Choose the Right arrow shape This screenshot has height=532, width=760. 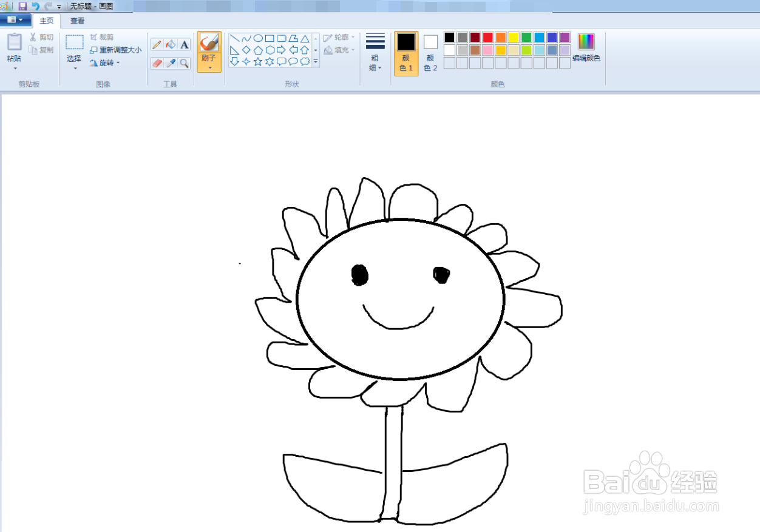point(281,50)
